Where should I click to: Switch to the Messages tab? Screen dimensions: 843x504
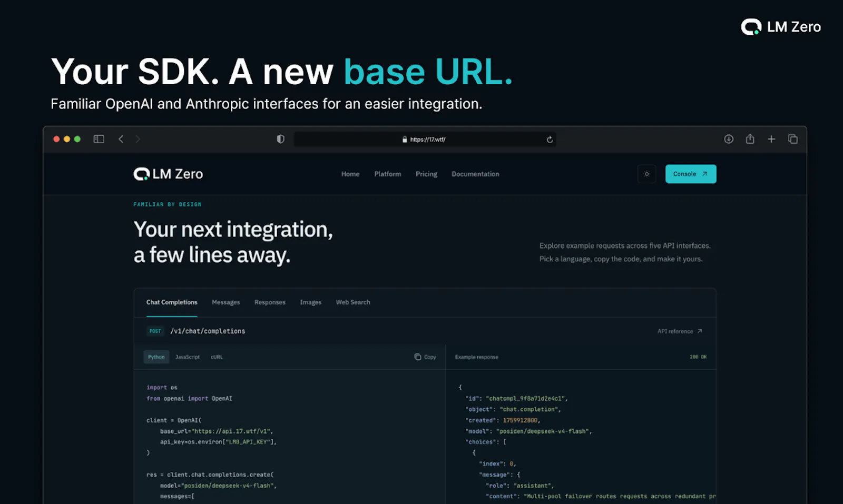pyautogui.click(x=226, y=302)
